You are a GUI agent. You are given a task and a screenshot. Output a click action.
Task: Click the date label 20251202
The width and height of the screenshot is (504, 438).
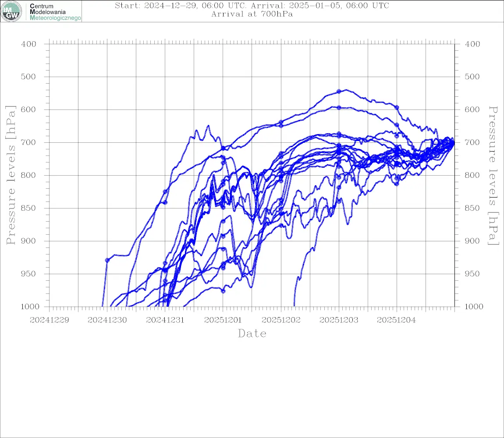click(281, 320)
